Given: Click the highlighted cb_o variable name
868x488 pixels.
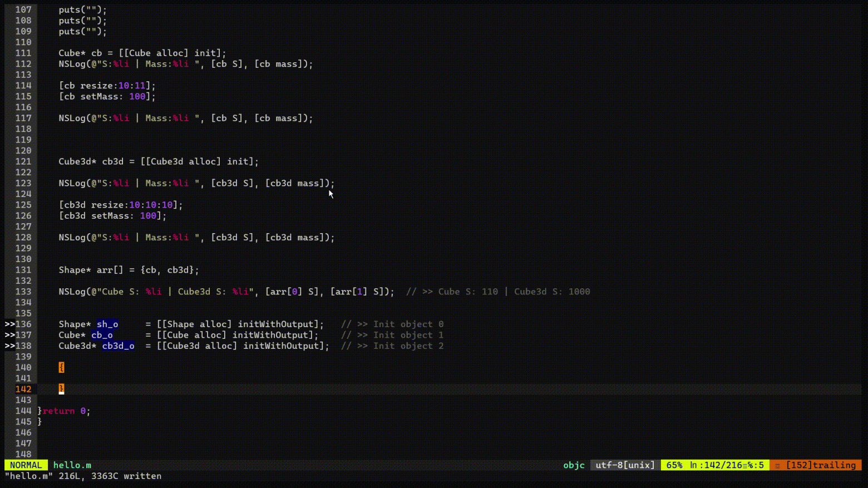Looking at the screenshot, I should click(x=102, y=335).
